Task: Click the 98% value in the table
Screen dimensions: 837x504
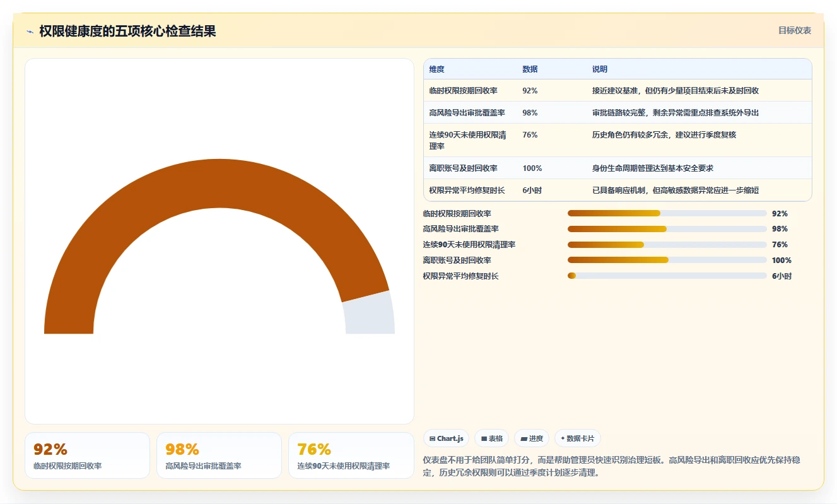Action: tap(530, 113)
